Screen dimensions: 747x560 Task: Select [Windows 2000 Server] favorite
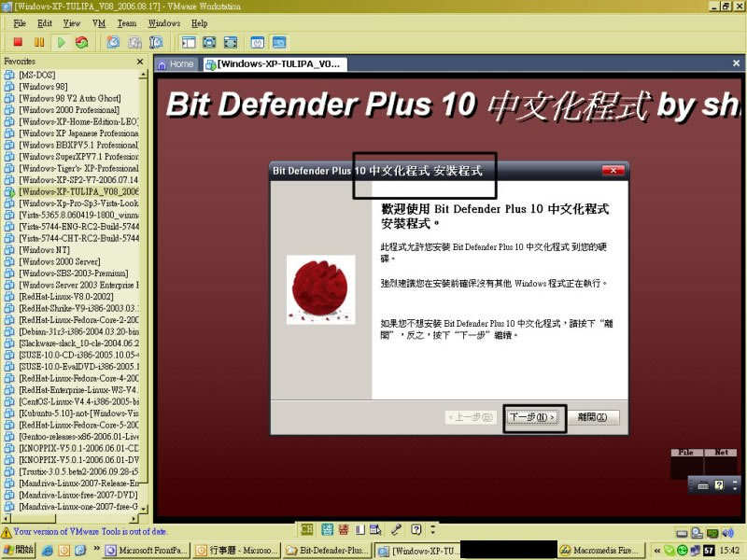click(60, 261)
